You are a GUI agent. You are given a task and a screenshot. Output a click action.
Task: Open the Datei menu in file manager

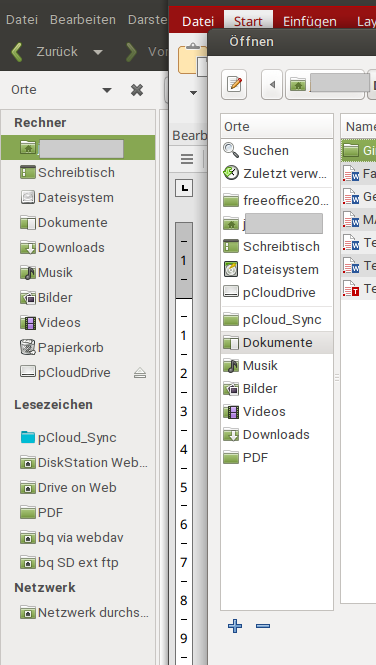22,20
